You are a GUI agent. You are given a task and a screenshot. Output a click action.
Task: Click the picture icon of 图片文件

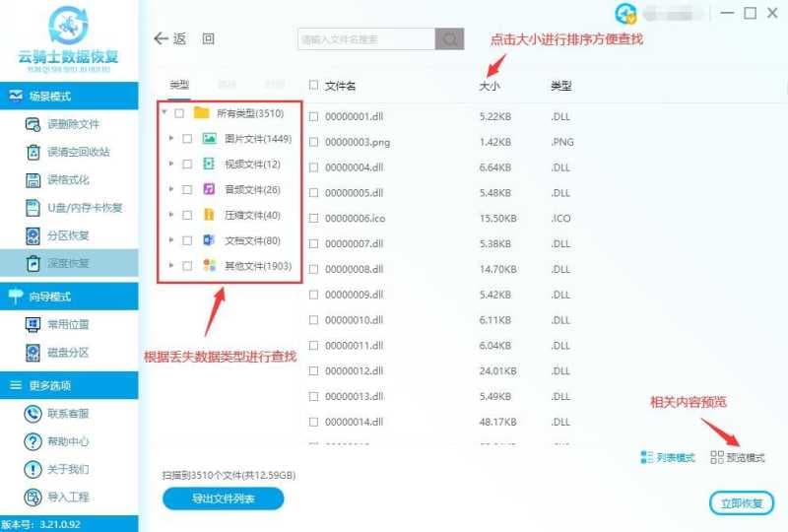(209, 138)
